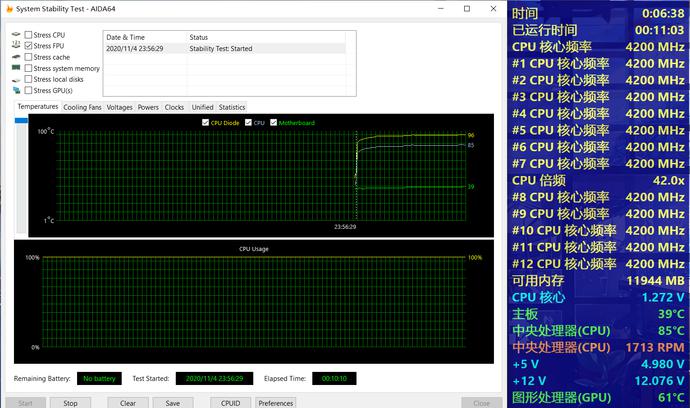Toggle the Motherboard graph checkbox
Screen dimensions: 690x408
[x=273, y=122]
